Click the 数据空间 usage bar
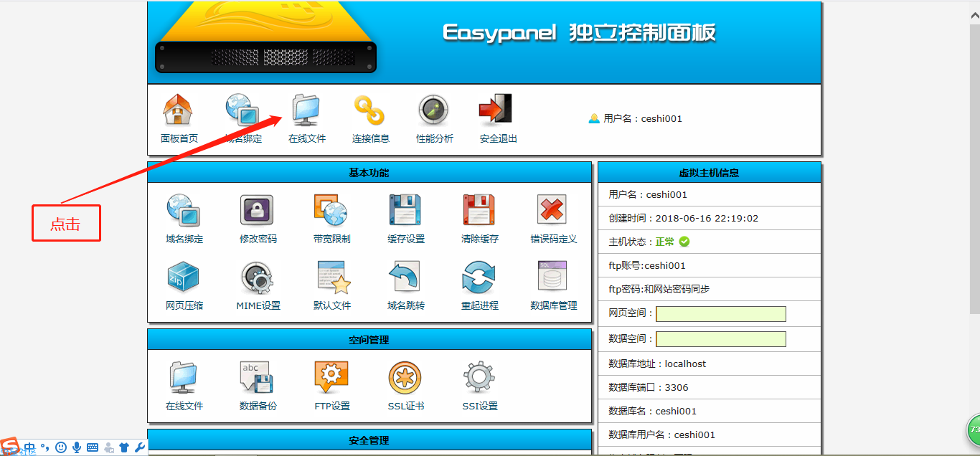 pyautogui.click(x=721, y=339)
